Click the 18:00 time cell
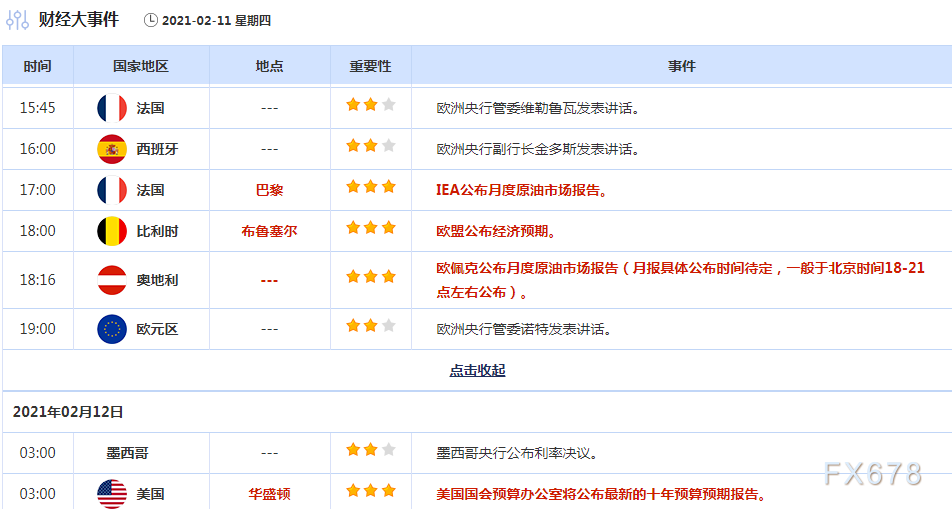This screenshot has height=509, width=952. (38, 231)
